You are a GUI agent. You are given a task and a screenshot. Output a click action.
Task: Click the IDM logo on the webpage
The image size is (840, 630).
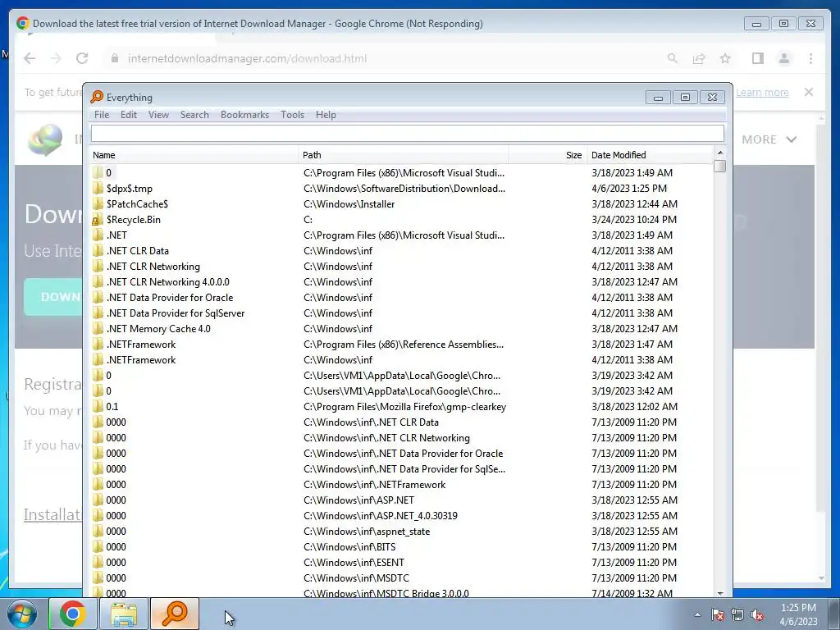[x=45, y=139]
